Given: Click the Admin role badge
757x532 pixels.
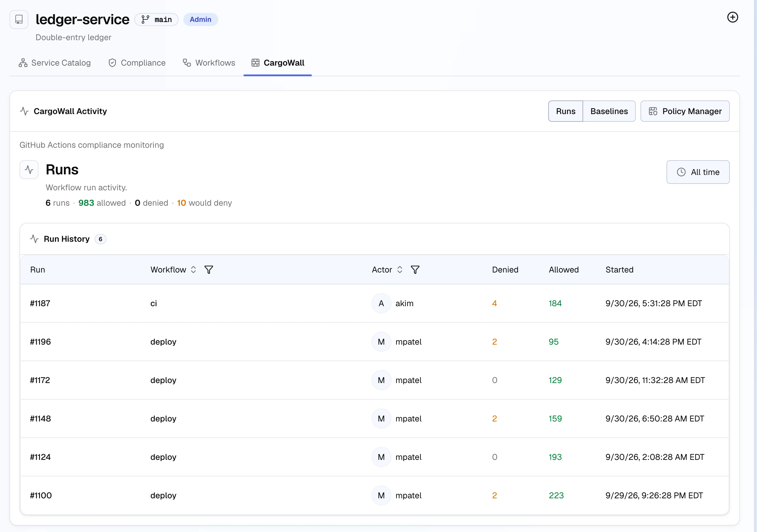Looking at the screenshot, I should click(200, 20).
